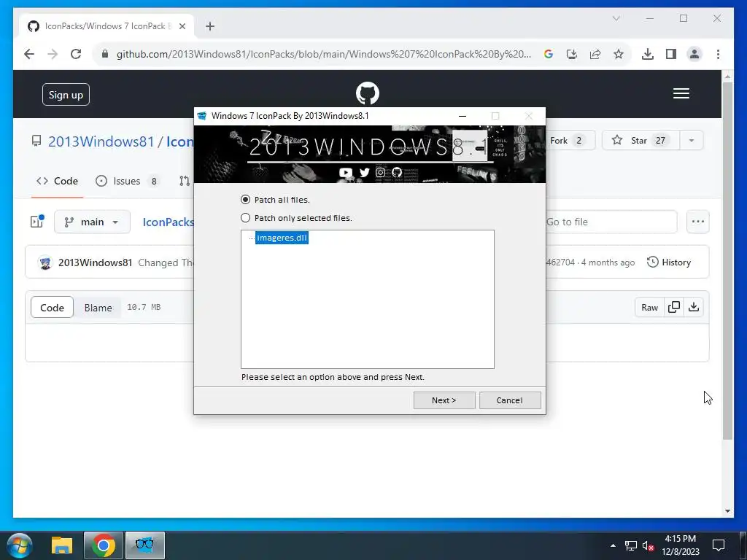Screen dimensions: 747x560
Task: Select the 'Patch all files' radio button
Action: [x=245, y=200]
